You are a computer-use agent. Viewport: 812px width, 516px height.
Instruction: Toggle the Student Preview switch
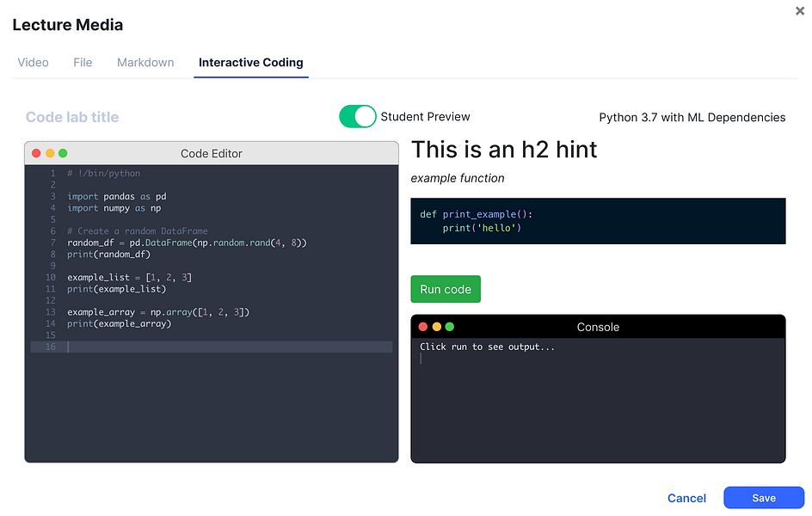click(357, 116)
